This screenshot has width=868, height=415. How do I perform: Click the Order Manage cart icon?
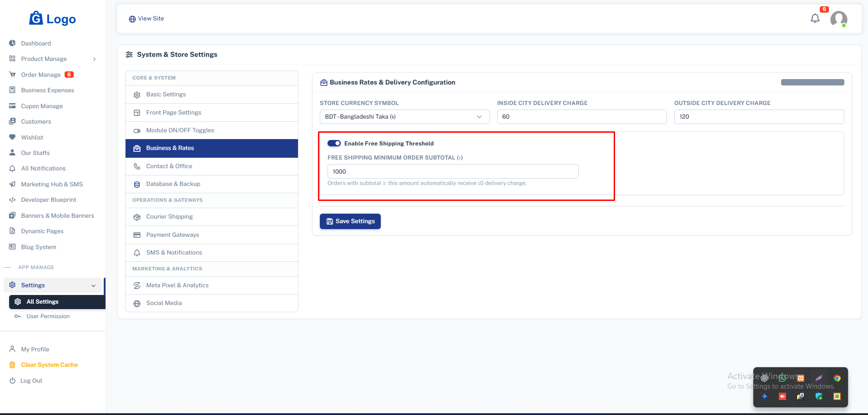click(12, 75)
